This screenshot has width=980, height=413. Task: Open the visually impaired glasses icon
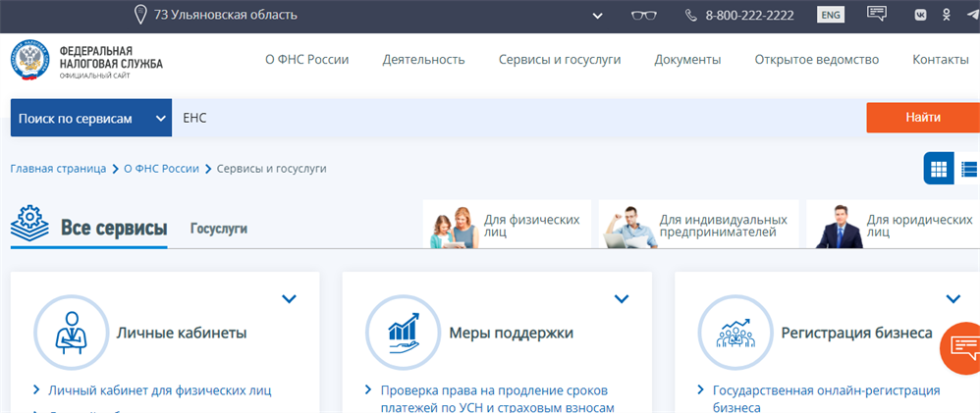tap(643, 15)
